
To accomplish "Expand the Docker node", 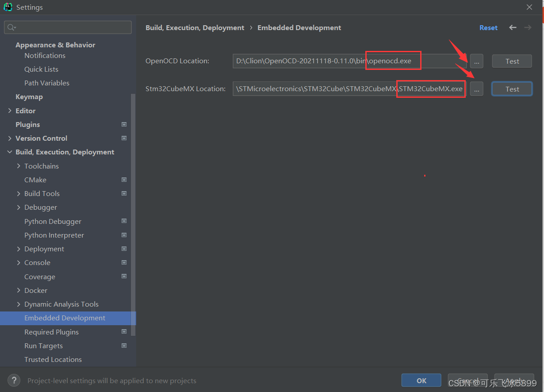I will (x=19, y=290).
